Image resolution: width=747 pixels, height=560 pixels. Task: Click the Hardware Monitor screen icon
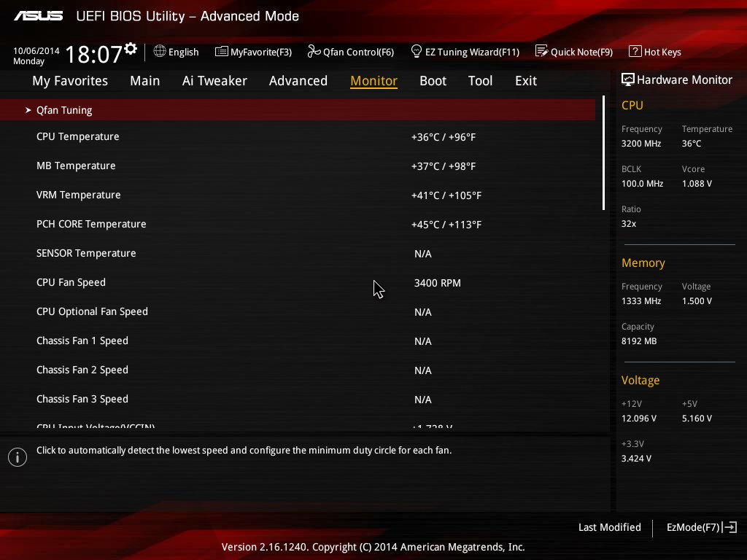pos(628,79)
